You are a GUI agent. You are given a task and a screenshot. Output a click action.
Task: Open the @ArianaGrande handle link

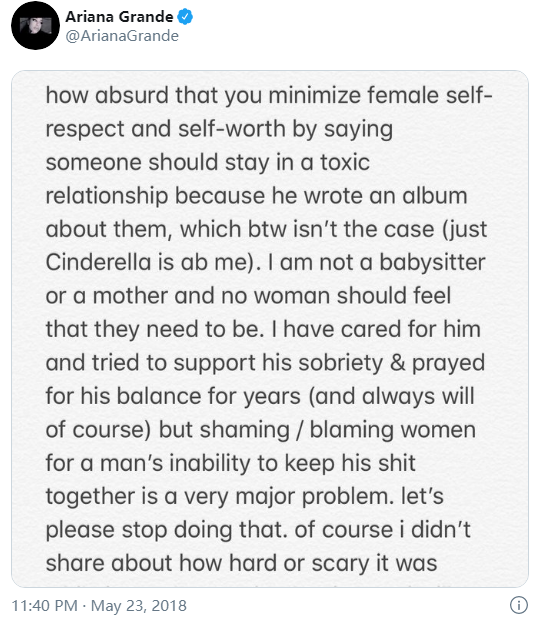(122, 36)
